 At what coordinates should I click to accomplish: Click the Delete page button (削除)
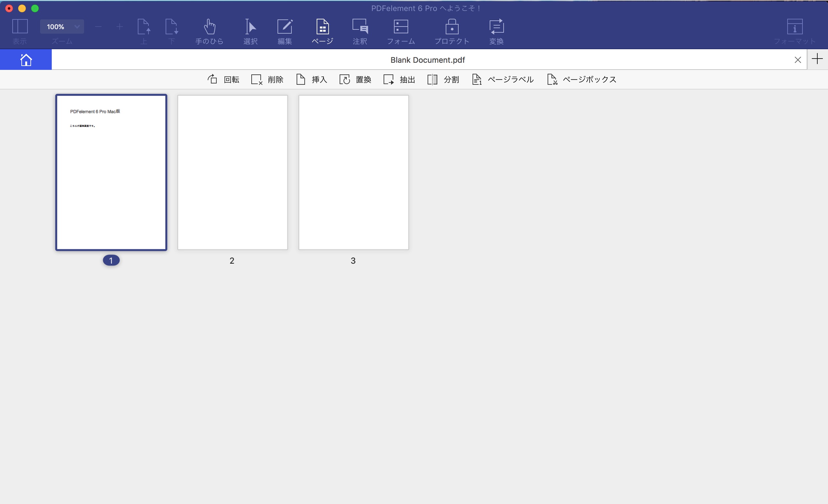coord(267,79)
